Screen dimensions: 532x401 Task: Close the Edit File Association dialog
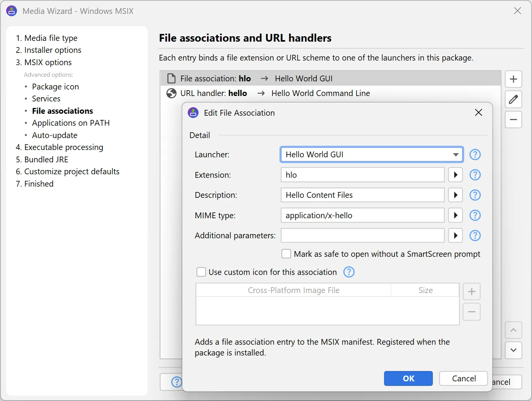[478, 113]
